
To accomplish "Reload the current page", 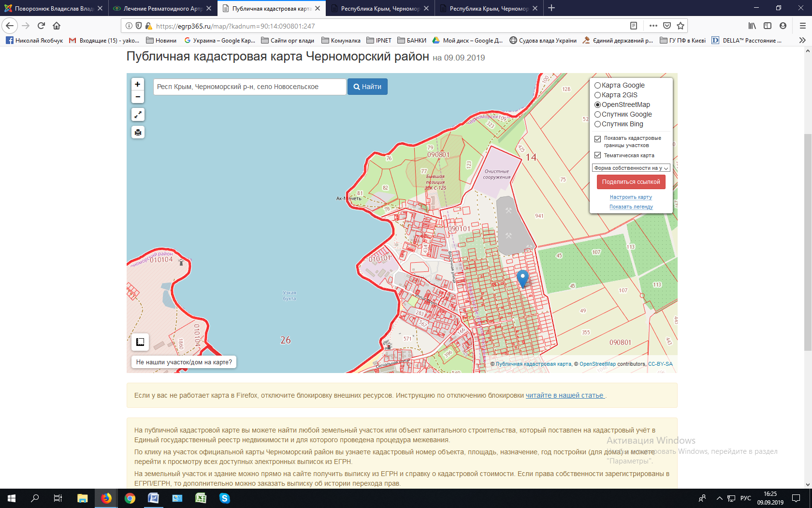I will click(41, 26).
